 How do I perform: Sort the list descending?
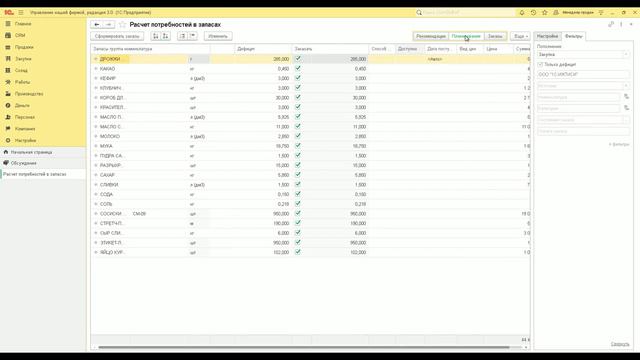click(166, 36)
